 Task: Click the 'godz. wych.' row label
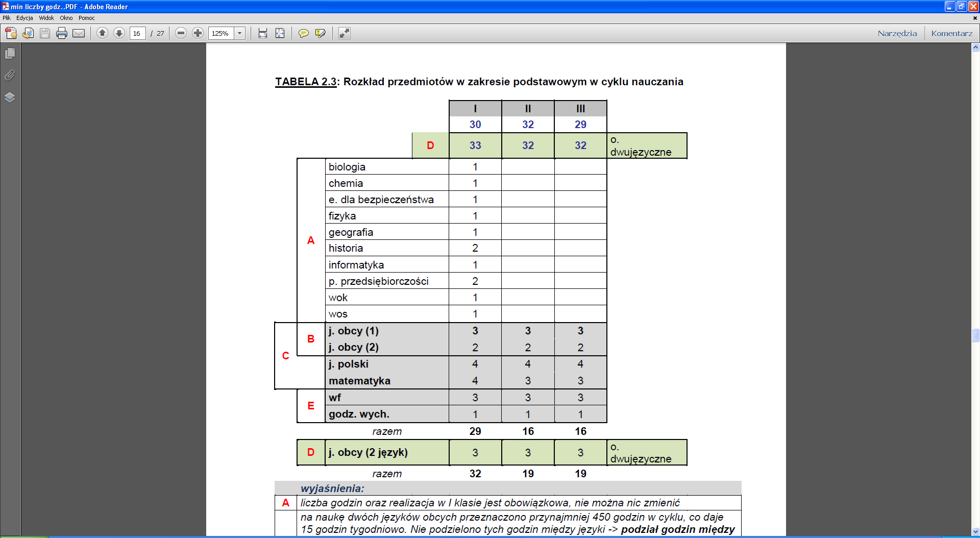point(359,414)
